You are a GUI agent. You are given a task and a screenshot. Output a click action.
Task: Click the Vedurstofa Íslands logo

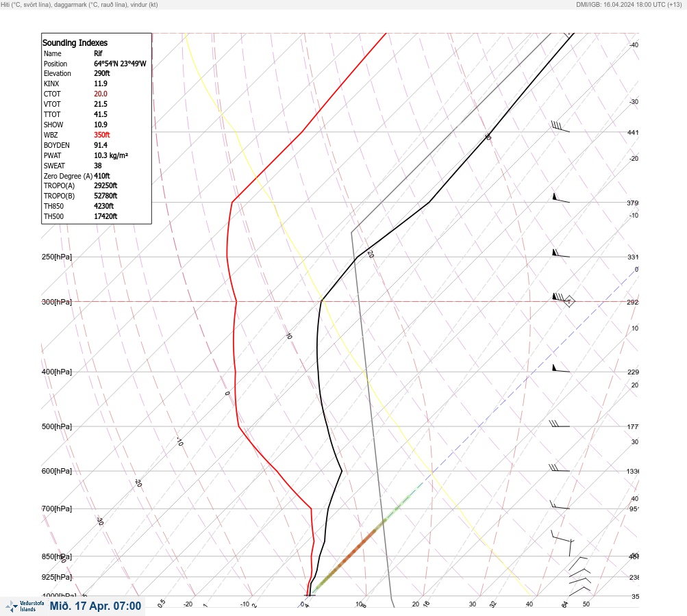pyautogui.click(x=25, y=606)
